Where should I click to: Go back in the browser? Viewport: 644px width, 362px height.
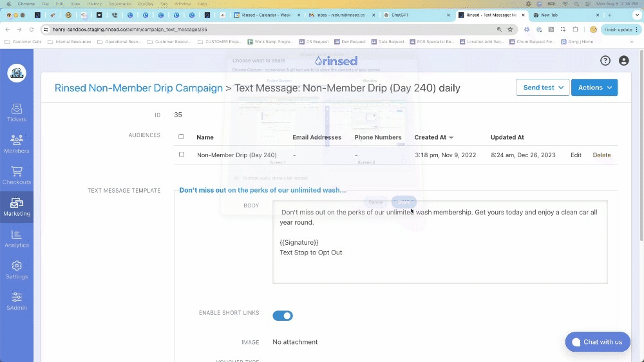(7, 30)
